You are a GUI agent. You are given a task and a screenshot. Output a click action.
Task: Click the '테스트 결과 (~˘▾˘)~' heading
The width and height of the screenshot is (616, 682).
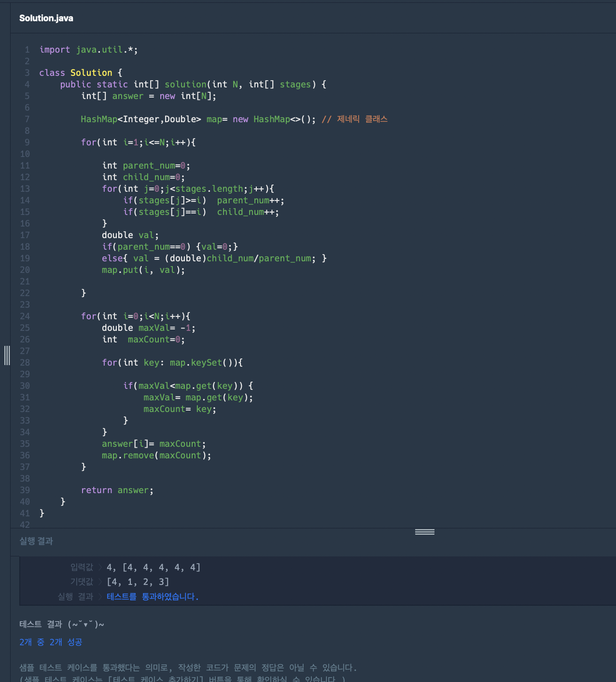point(62,624)
